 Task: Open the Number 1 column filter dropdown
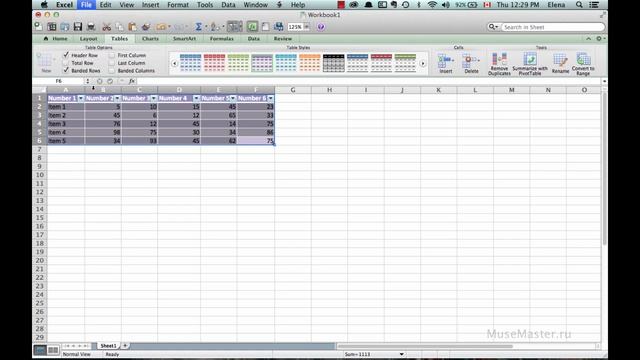(x=81, y=98)
